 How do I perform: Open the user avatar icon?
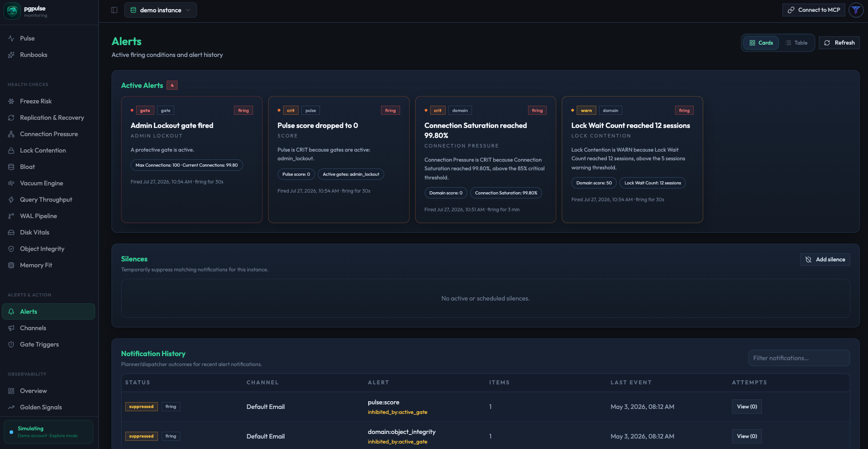(856, 10)
